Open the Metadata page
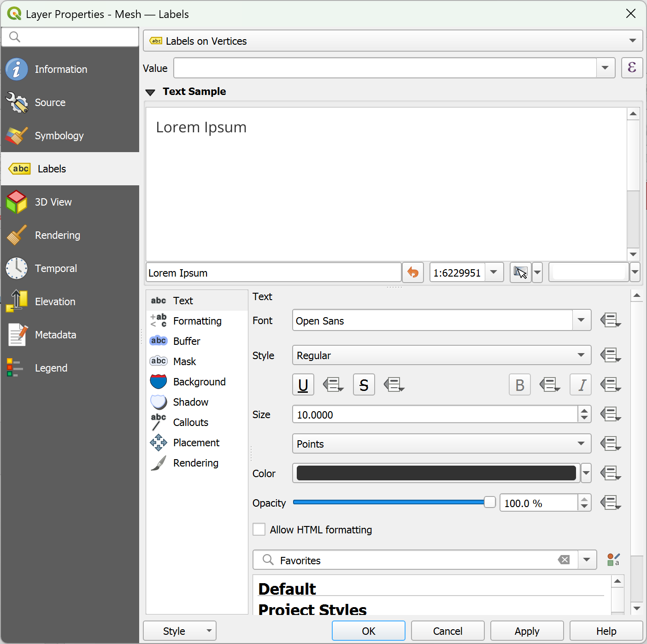This screenshot has width=647, height=644. [70, 335]
